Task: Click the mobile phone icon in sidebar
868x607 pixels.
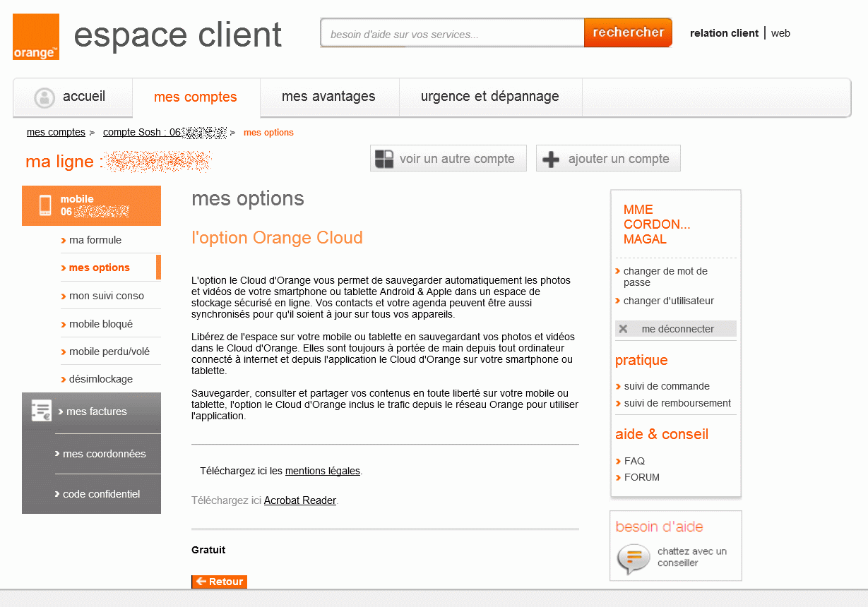Action: [x=45, y=205]
